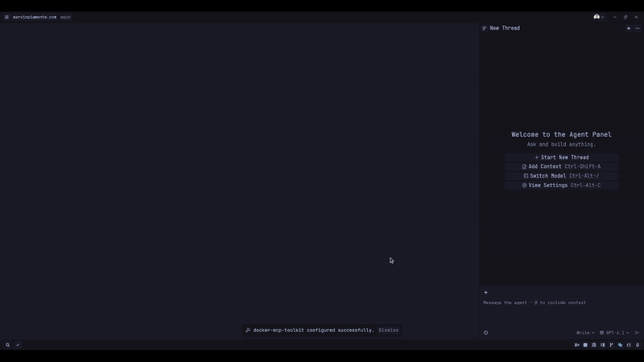Viewport: 644px width, 362px height.
Task: Click the first status bar icon on the right group
Action: [x=576, y=345]
